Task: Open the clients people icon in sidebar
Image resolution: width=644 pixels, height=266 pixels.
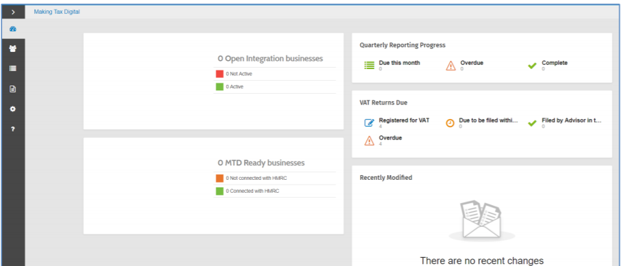Action: pos(13,49)
